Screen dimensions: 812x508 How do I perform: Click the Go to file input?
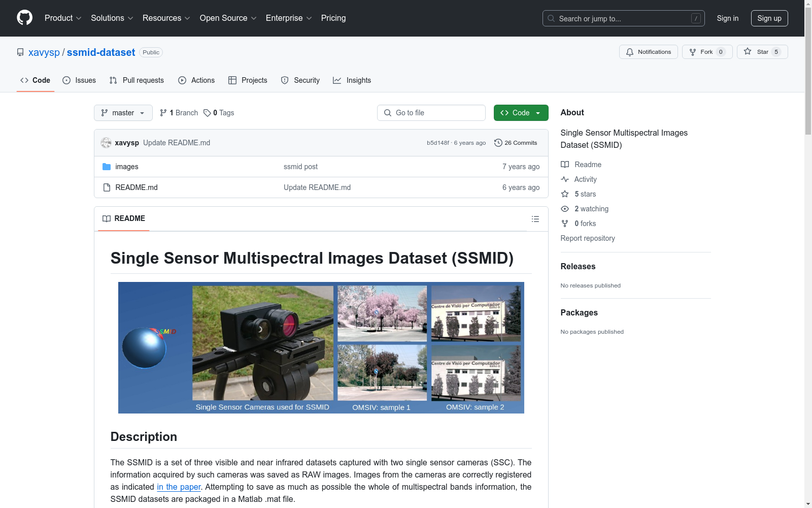(x=431, y=113)
